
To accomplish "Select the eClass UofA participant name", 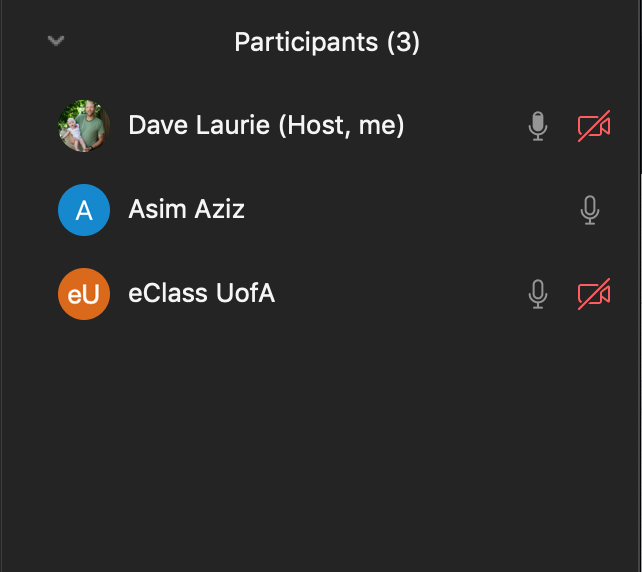I will 201,293.
